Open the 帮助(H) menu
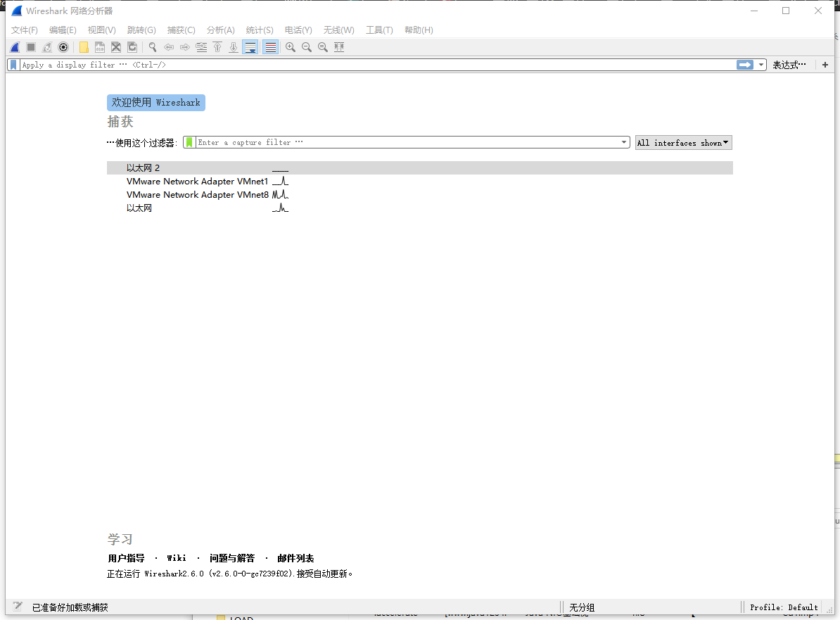 coord(419,30)
